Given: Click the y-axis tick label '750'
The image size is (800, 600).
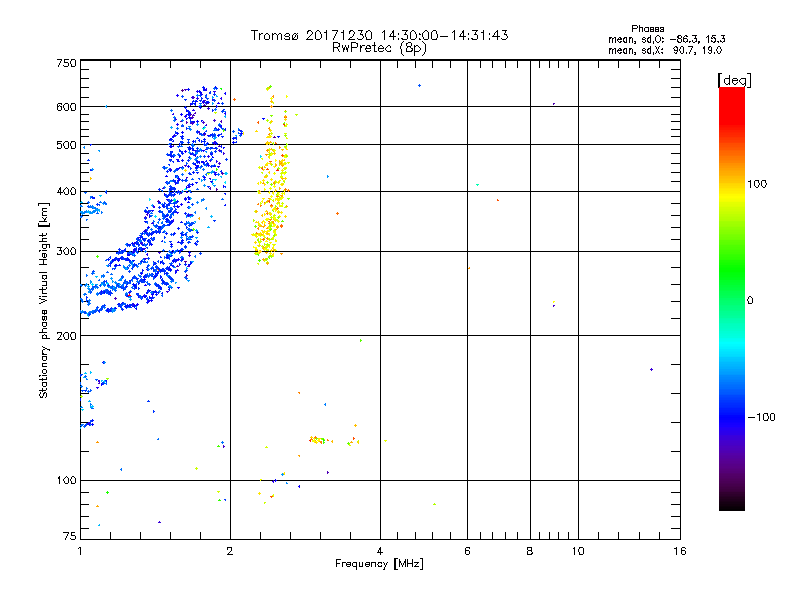Looking at the screenshot, I should click(x=66, y=63).
